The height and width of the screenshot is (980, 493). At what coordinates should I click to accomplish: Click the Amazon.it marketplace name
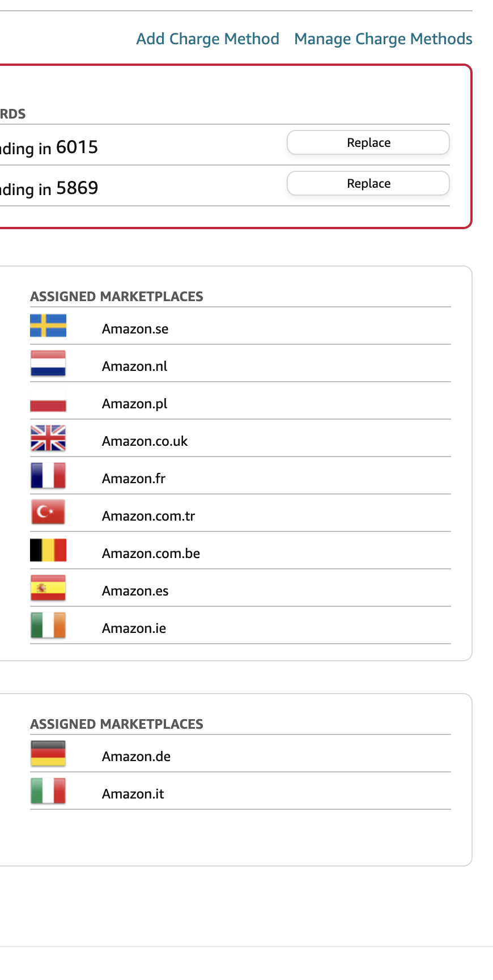coord(133,794)
